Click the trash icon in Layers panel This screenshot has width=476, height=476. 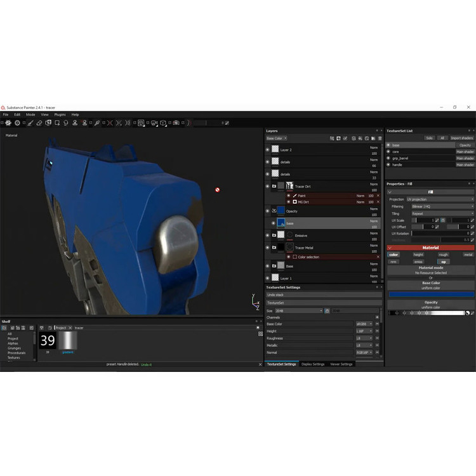pyautogui.click(x=378, y=138)
